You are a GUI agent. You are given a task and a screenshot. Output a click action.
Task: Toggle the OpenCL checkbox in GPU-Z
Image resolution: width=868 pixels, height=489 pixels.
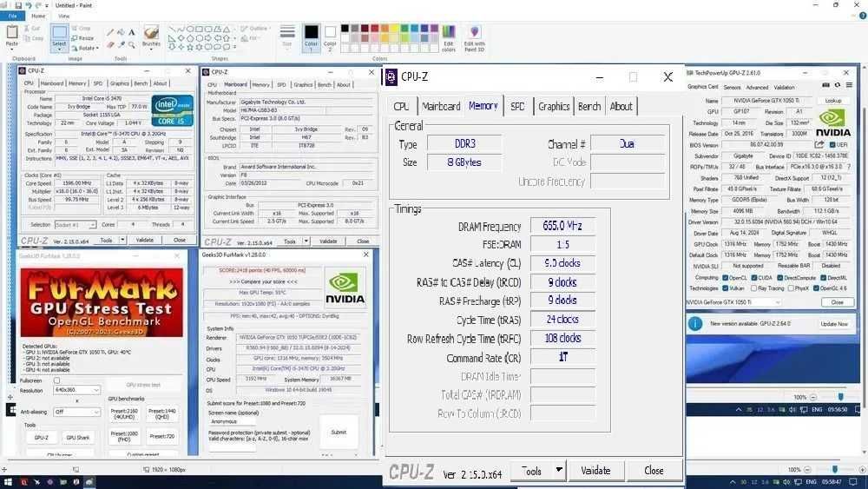tap(725, 278)
